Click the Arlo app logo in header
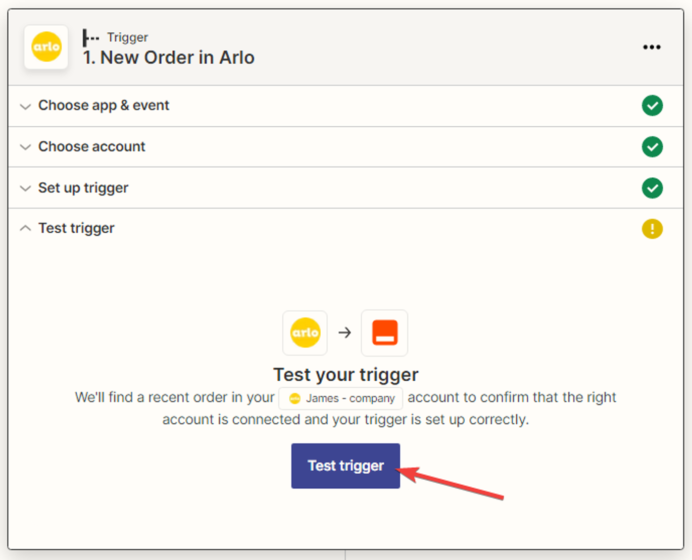Viewport: 692px width, 560px height. pos(46,47)
